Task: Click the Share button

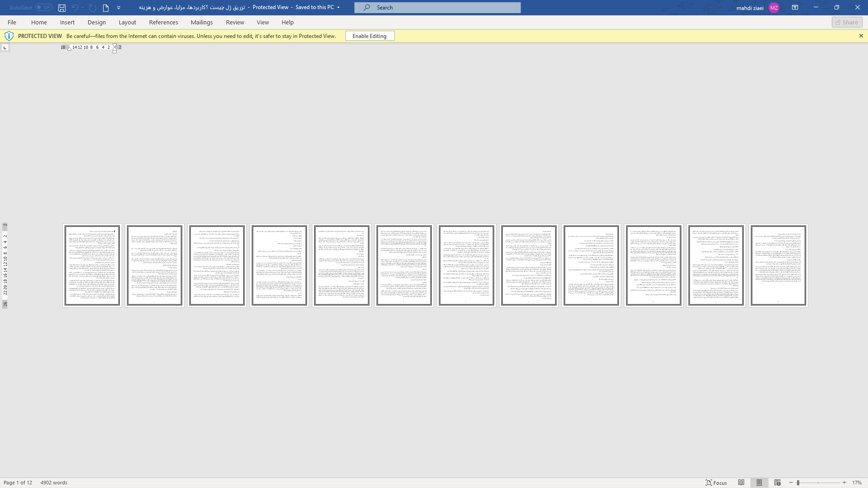Action: point(847,22)
